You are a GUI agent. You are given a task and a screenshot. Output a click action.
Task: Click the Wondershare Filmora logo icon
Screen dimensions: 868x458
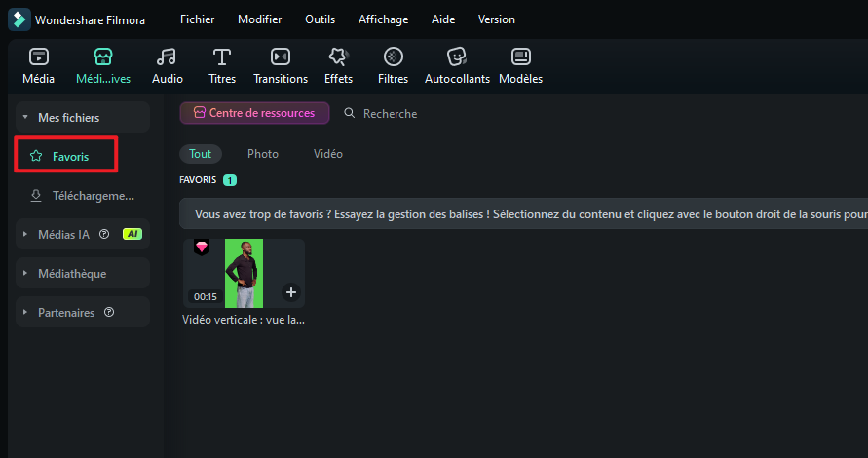point(19,19)
